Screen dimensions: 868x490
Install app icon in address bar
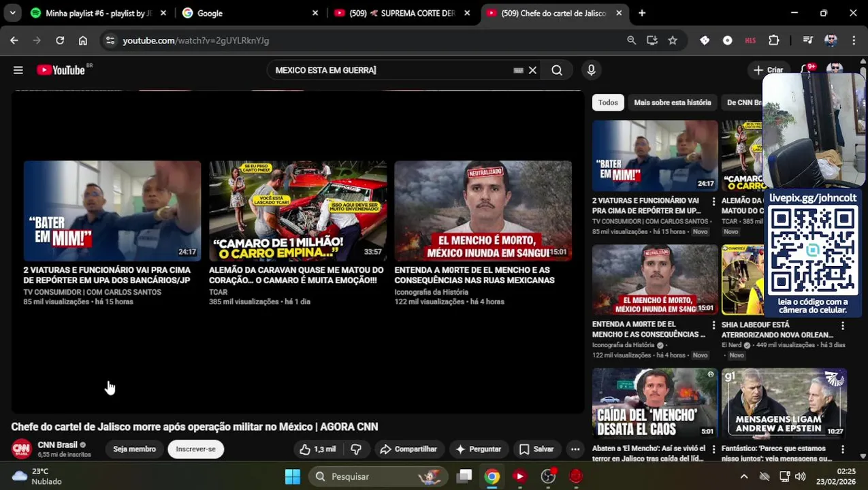click(x=652, y=41)
